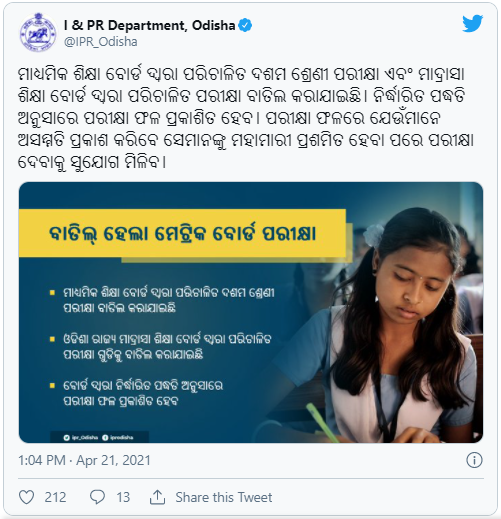
Task: Open the 1:04 PM Apr 21, 2021 timestamp
Action: (84, 460)
